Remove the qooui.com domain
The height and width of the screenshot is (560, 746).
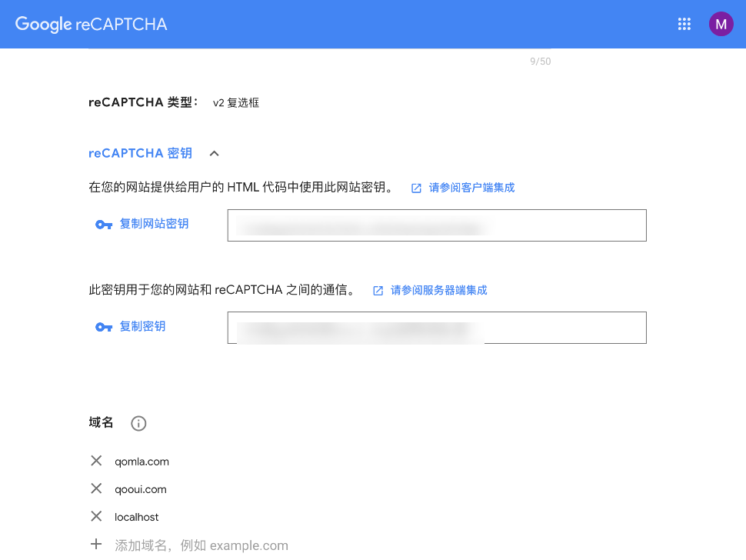pos(96,488)
